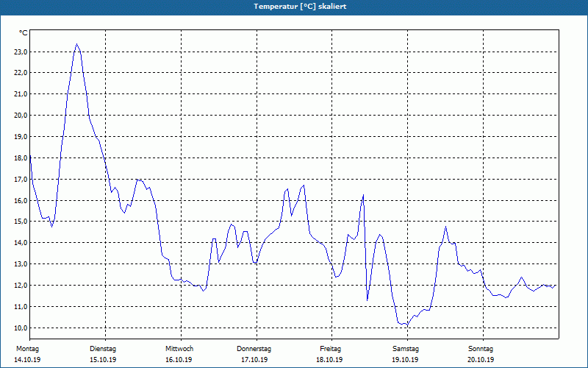Click the Mittwoch day label
The image size is (588, 368).
pos(179,349)
